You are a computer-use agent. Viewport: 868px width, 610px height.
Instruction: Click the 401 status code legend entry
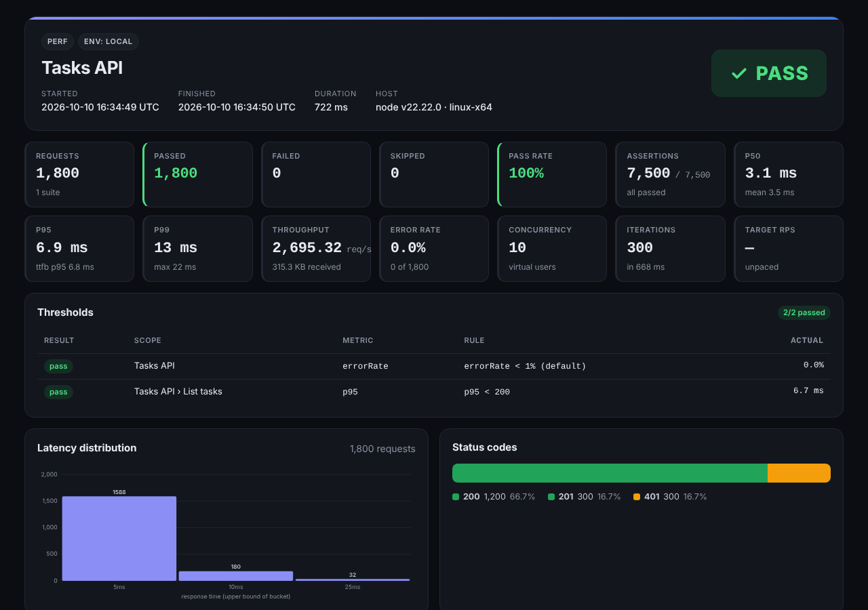pyautogui.click(x=670, y=497)
